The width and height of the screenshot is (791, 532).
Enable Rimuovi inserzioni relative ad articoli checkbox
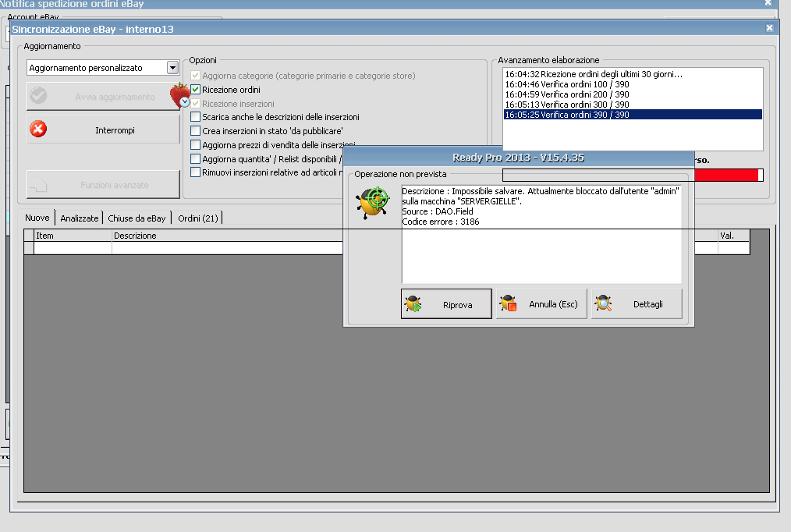pyautogui.click(x=195, y=172)
